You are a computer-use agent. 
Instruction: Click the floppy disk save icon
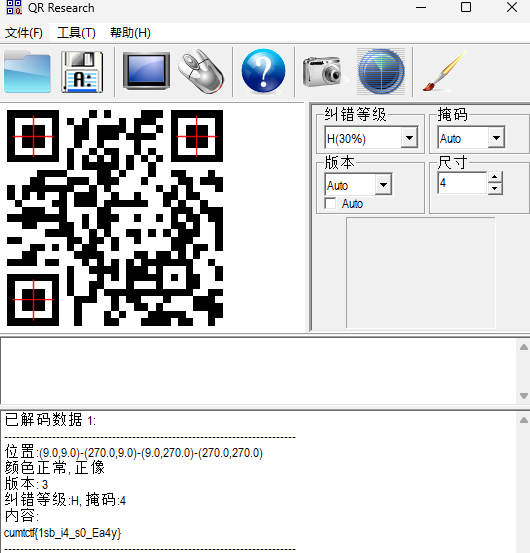click(82, 72)
